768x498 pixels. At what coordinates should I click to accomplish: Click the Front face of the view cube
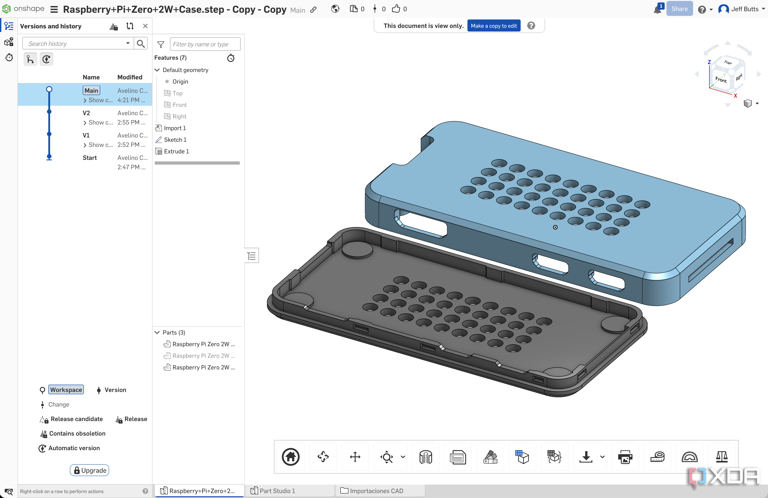[720, 78]
